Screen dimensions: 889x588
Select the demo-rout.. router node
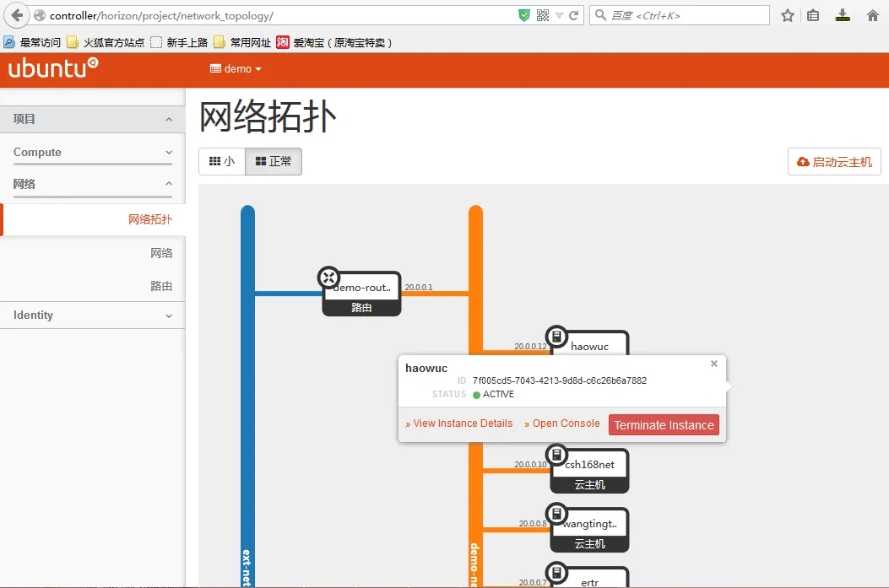tap(361, 294)
